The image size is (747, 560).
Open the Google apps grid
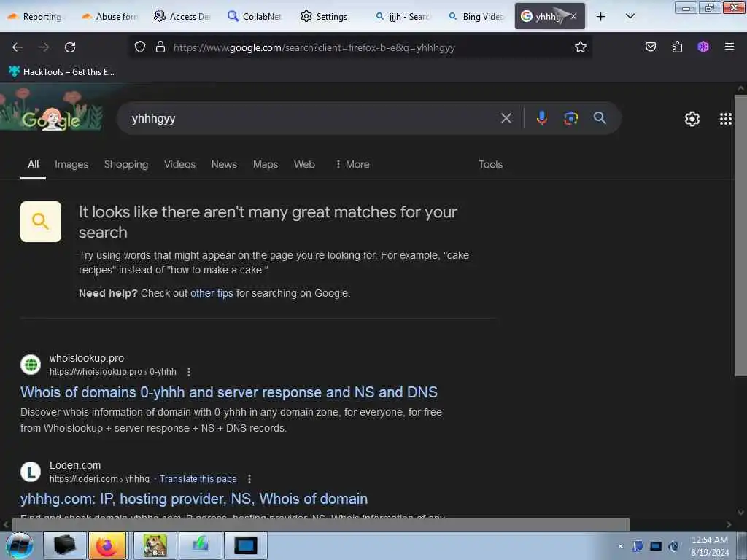coord(726,119)
